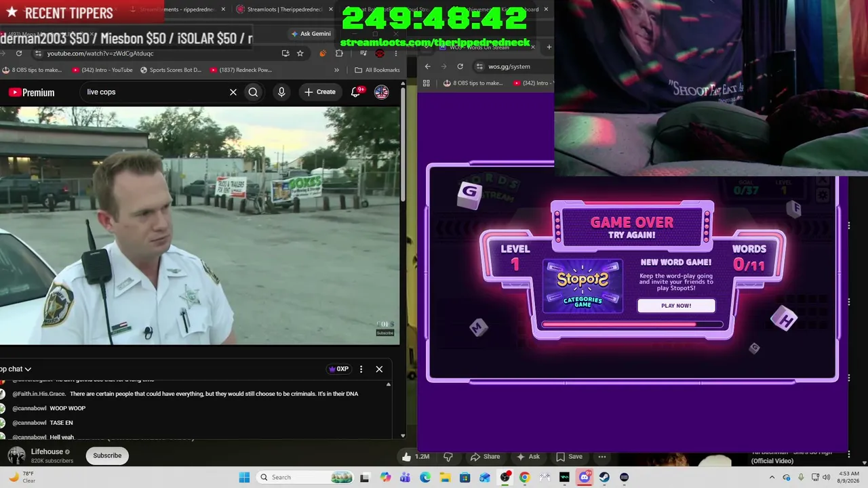Close the live chat replay panel
The image size is (868, 488).
coord(379,369)
